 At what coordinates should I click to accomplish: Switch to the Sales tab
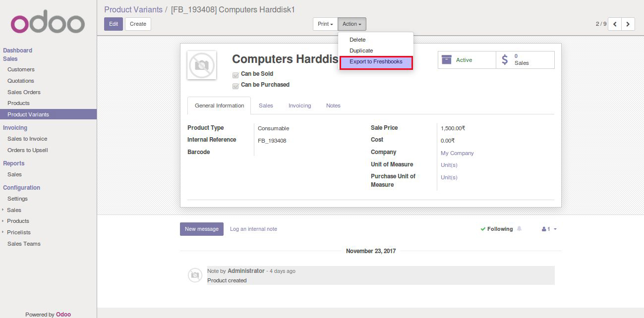[266, 106]
